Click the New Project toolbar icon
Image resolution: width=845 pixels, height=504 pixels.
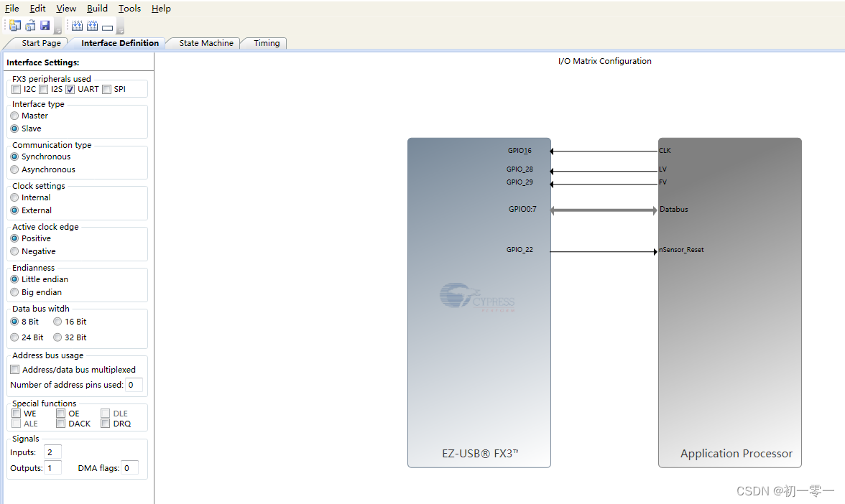(x=15, y=25)
